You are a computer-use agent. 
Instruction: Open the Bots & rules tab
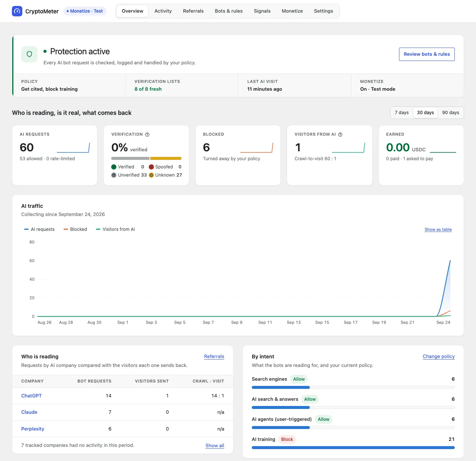pos(229,11)
